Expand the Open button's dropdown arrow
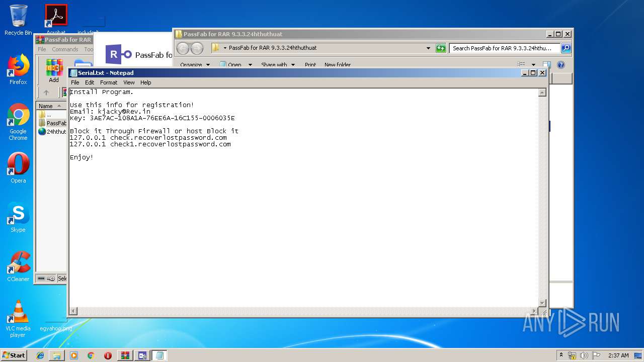 pos(250,65)
